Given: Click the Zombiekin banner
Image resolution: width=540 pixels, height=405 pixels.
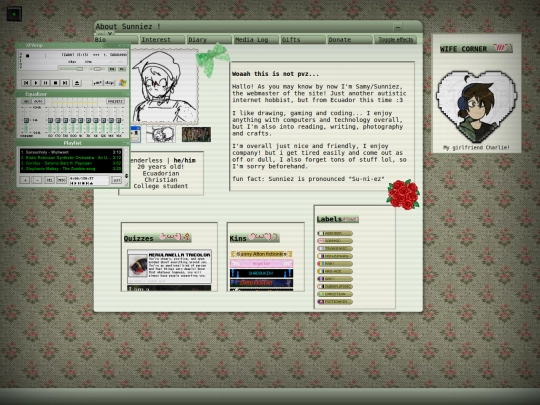Looking at the screenshot, I should pos(261,283).
